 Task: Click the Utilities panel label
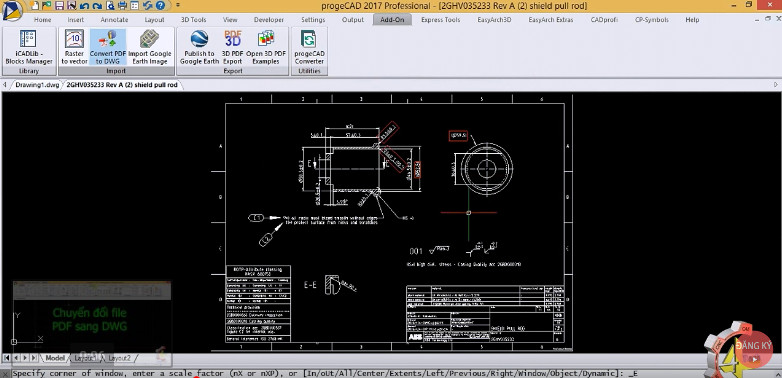coord(309,71)
